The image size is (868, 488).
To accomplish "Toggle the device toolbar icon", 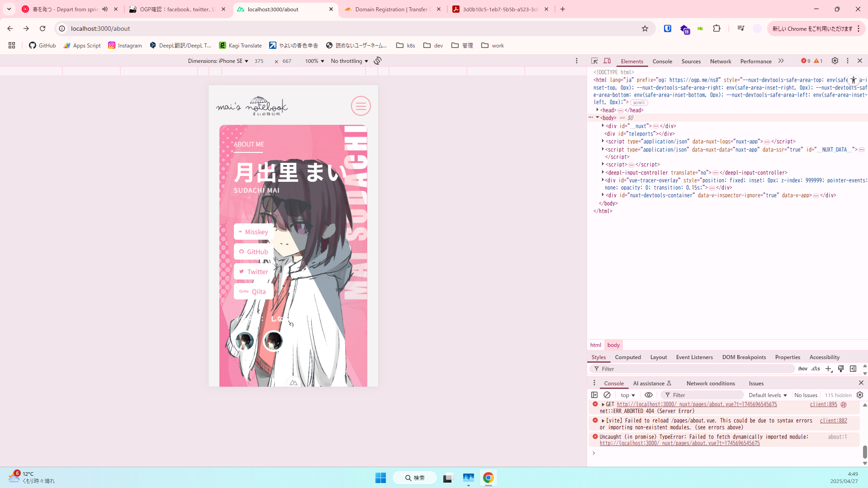I will [607, 61].
